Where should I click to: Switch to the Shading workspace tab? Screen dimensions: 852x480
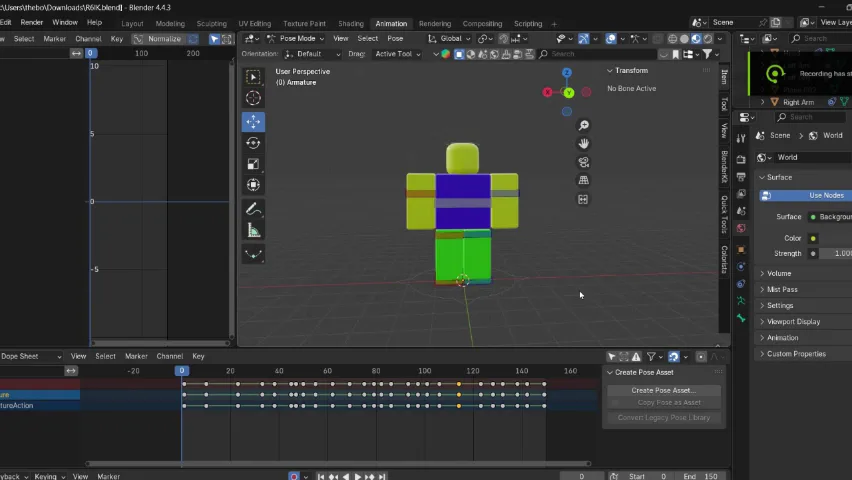350,24
